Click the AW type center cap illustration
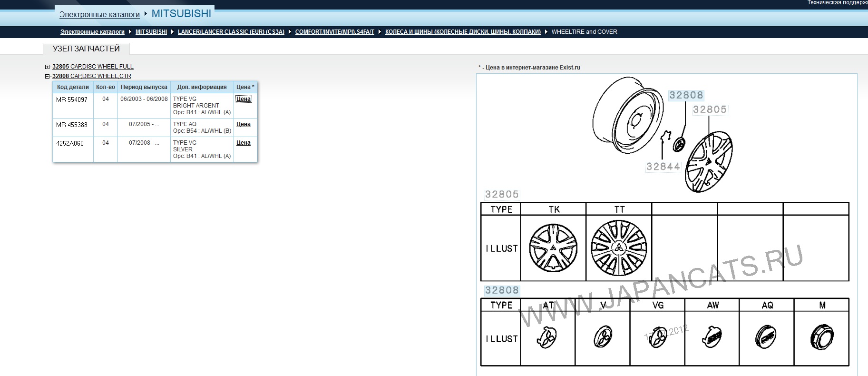Image resolution: width=868 pixels, height=376 pixels. (x=712, y=337)
